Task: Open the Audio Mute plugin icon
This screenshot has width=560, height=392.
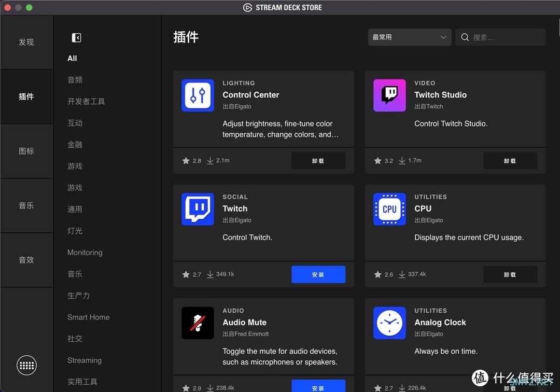Action: tap(198, 323)
